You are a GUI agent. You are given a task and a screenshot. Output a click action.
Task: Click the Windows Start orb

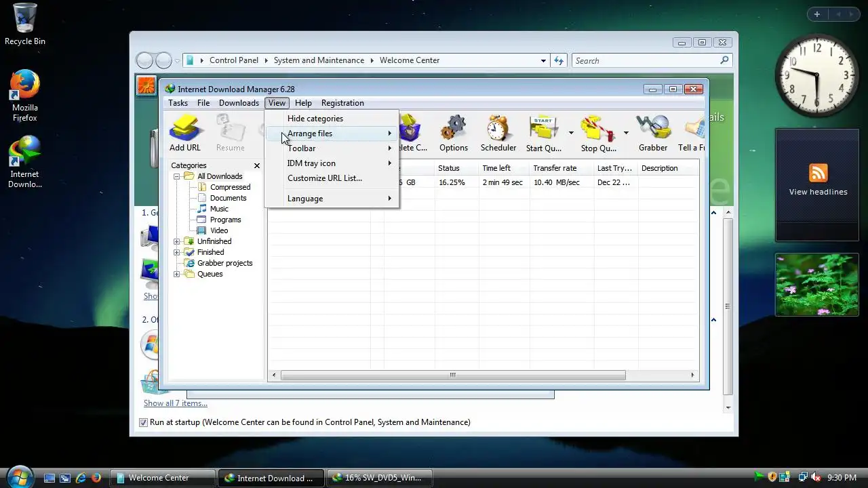click(x=19, y=477)
